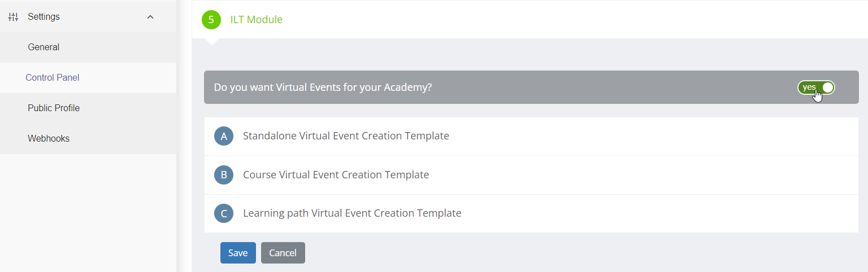Click the white knob on Virtual Events switch
Image resolution: width=868 pixels, height=272 pixels.
[x=828, y=87]
